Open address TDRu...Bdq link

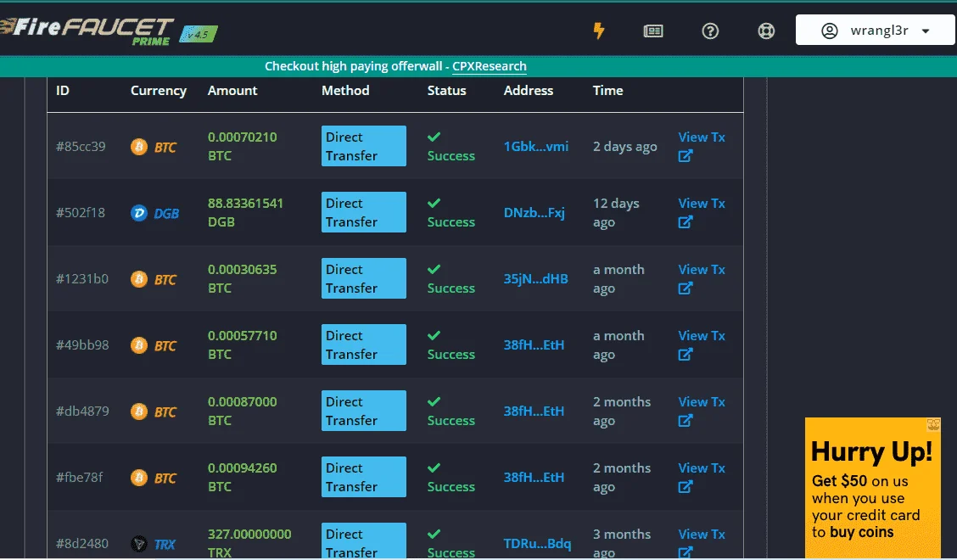537,544
